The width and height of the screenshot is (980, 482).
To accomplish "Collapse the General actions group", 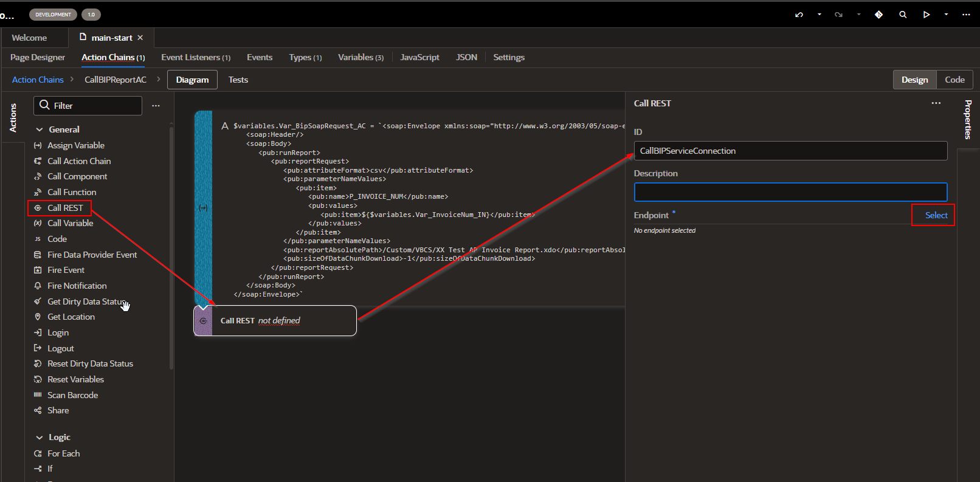I will (40, 129).
